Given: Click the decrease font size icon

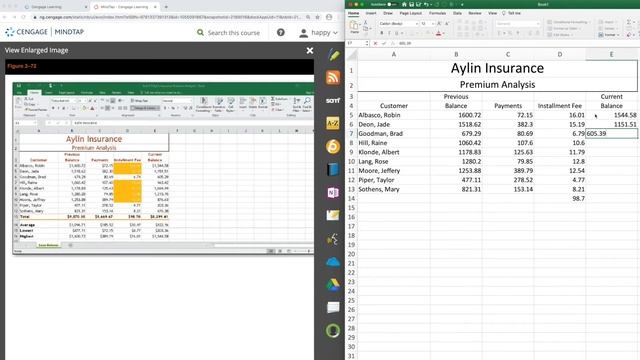Looking at the screenshot, I should pos(447,24).
